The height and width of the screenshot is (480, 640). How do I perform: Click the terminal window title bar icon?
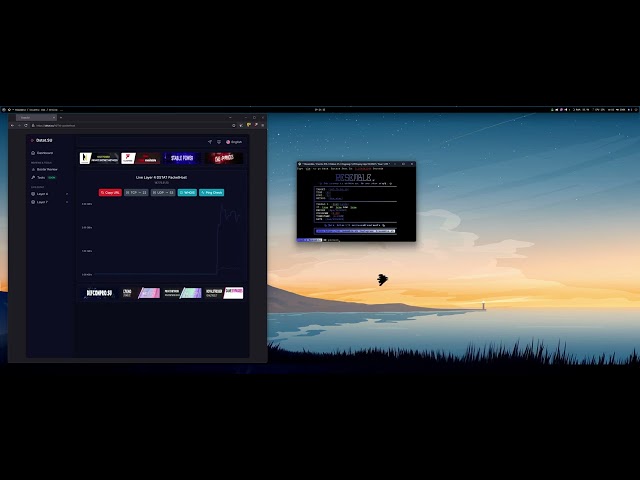tap(300, 164)
